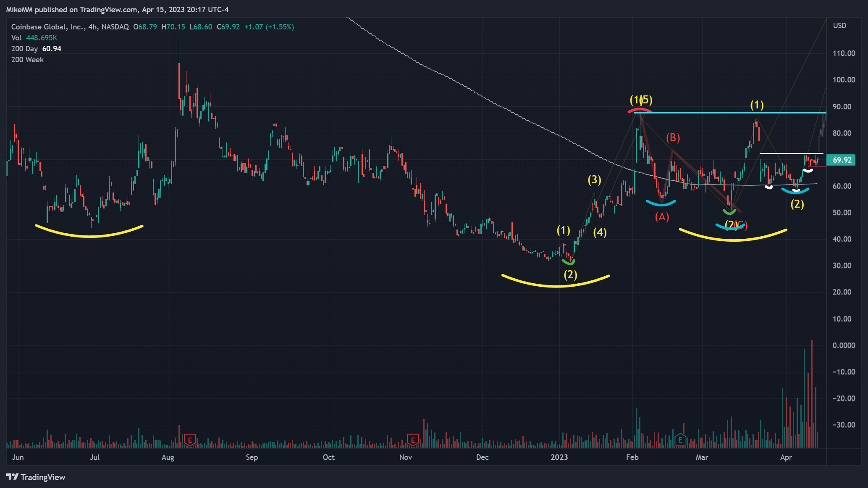Click the change value +1.07 (+1.55%)

pos(269,27)
